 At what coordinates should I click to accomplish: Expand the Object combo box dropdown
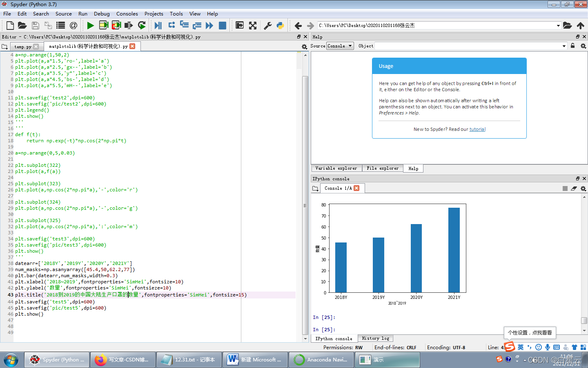564,46
